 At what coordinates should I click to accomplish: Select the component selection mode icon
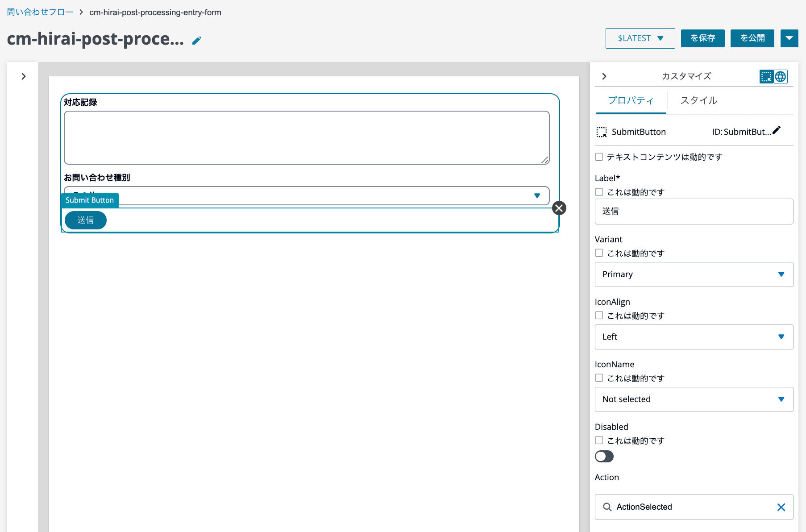[x=766, y=77]
